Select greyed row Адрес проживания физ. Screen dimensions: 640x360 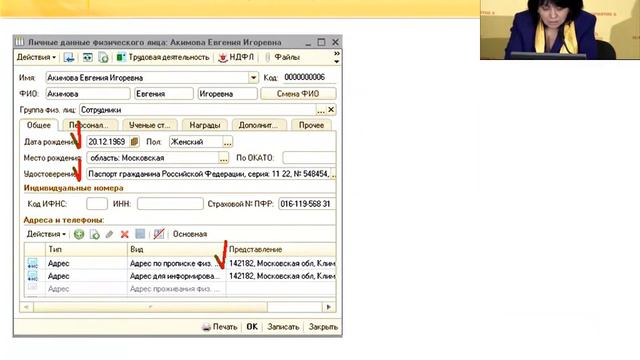point(180,289)
